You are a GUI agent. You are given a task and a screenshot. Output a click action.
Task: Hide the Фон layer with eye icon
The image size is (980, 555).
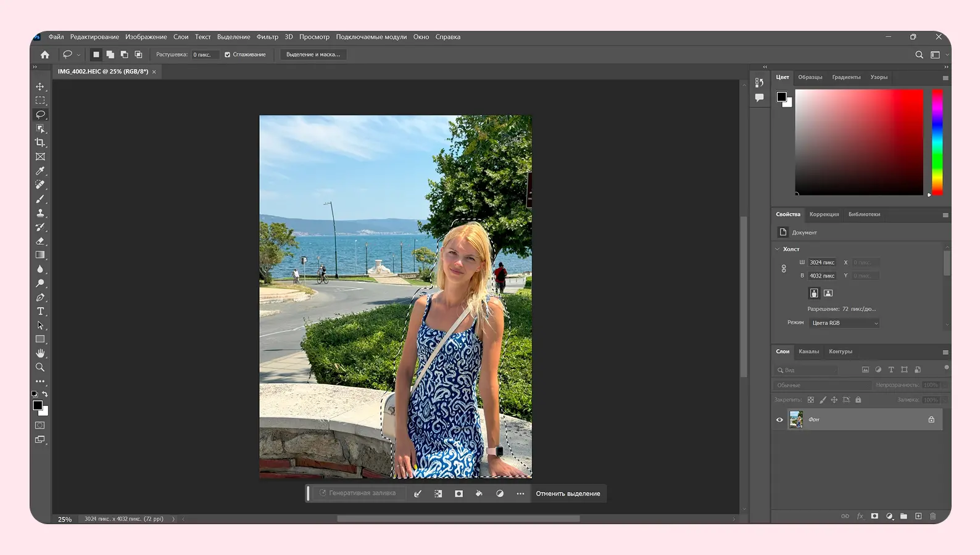[x=779, y=420]
